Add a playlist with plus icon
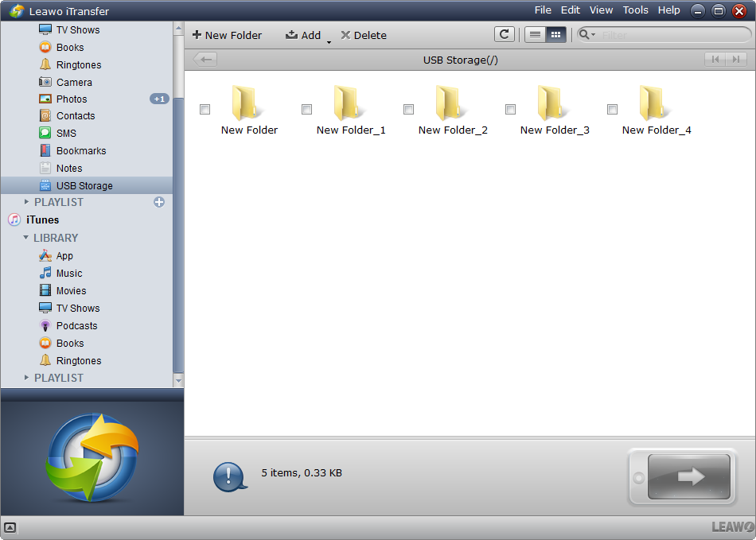Screen dimensions: 756x540 [x=159, y=202]
